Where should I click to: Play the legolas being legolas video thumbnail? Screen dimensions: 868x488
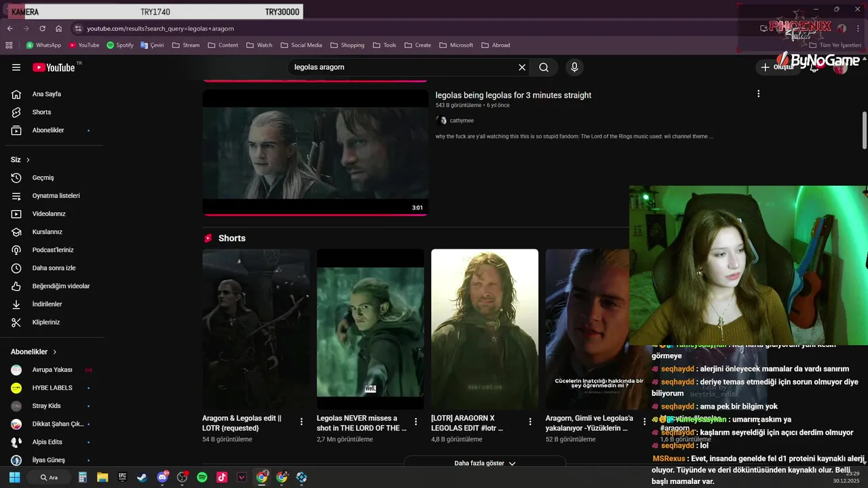[x=315, y=152]
